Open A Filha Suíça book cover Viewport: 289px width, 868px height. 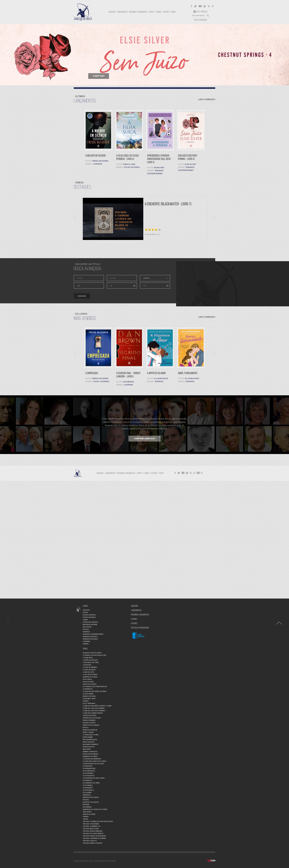(x=129, y=130)
